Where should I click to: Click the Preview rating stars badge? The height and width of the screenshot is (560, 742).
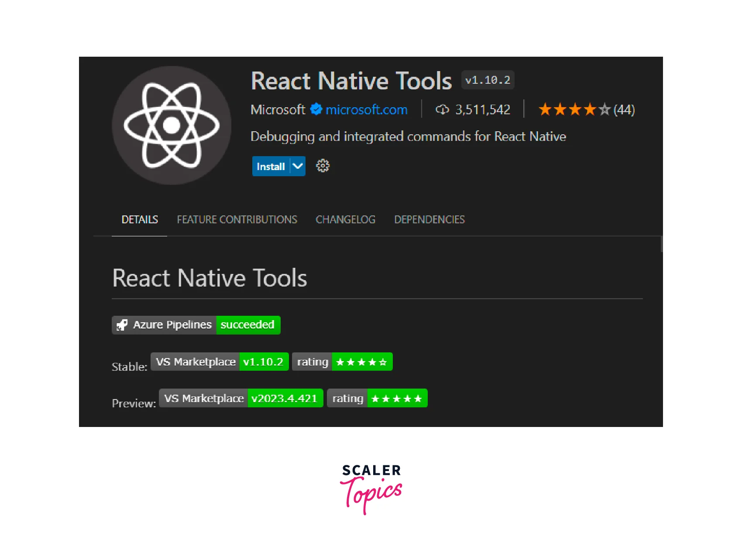coord(377,399)
